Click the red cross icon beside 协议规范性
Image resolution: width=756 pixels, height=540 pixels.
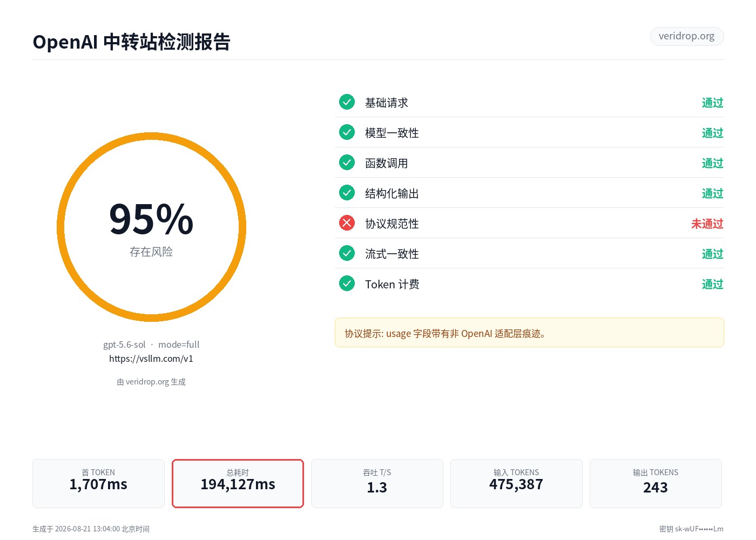(x=347, y=223)
